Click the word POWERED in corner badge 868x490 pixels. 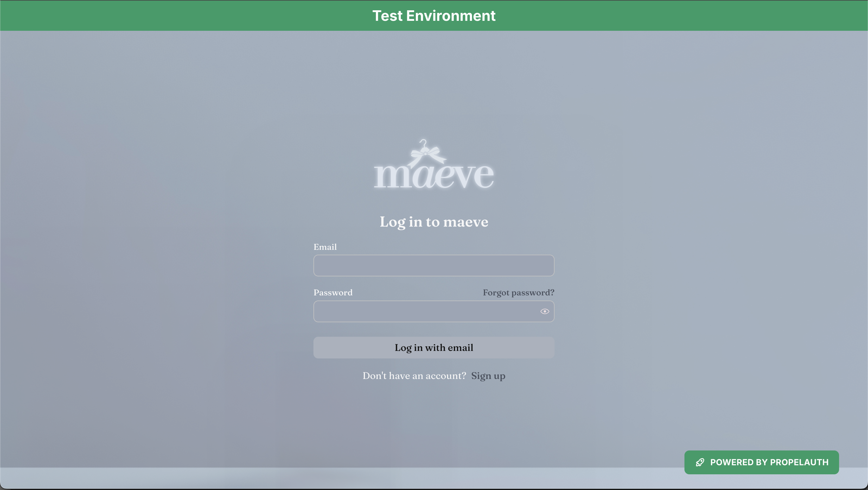click(x=731, y=462)
